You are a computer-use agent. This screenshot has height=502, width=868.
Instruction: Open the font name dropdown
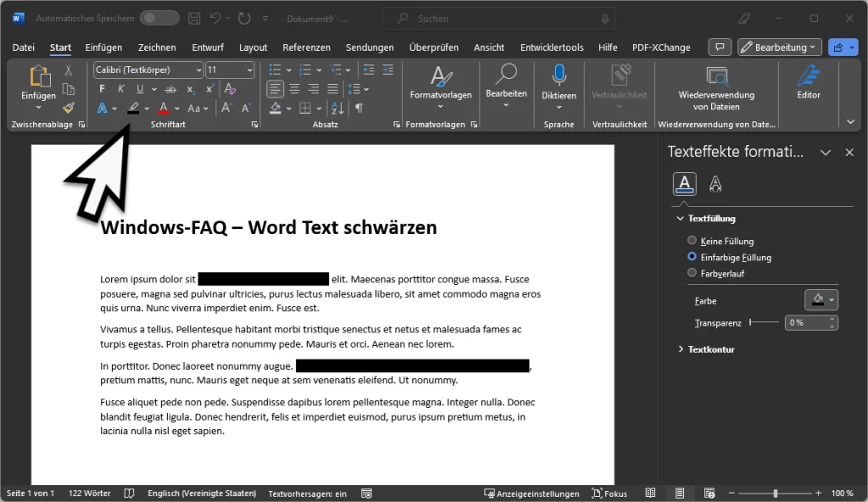point(198,70)
